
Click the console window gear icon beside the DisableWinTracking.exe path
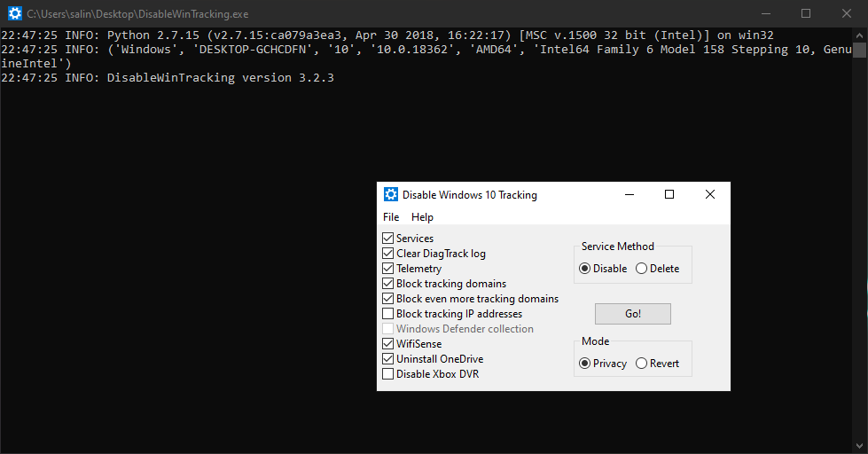point(15,13)
